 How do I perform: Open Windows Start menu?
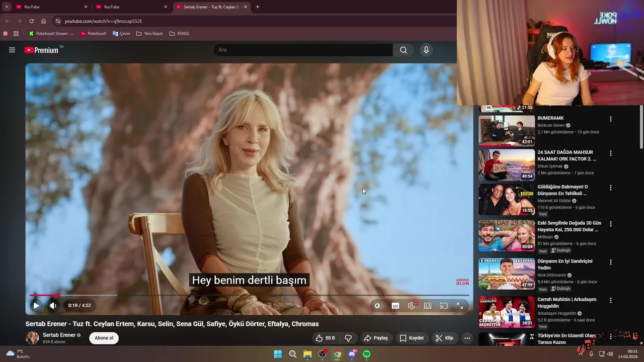(x=278, y=354)
